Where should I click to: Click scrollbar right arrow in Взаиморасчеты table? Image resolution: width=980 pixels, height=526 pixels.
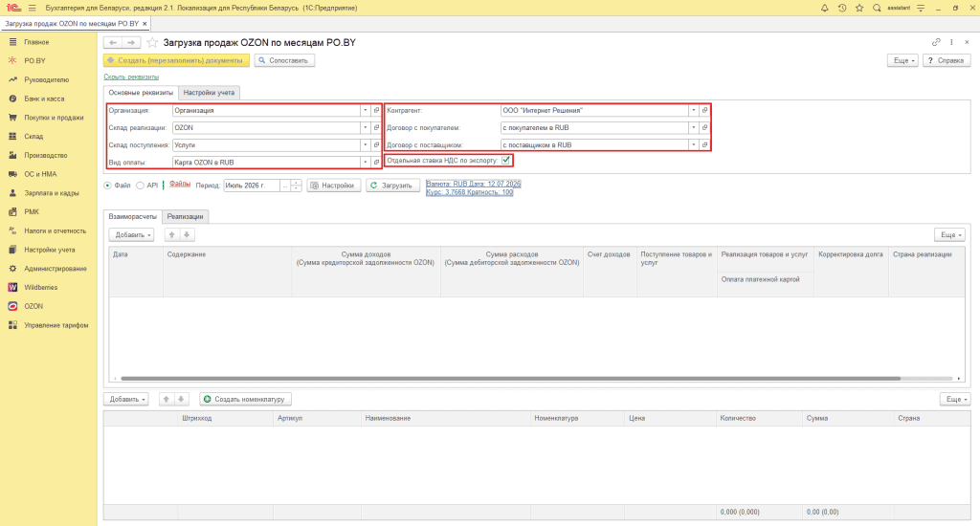click(959, 379)
